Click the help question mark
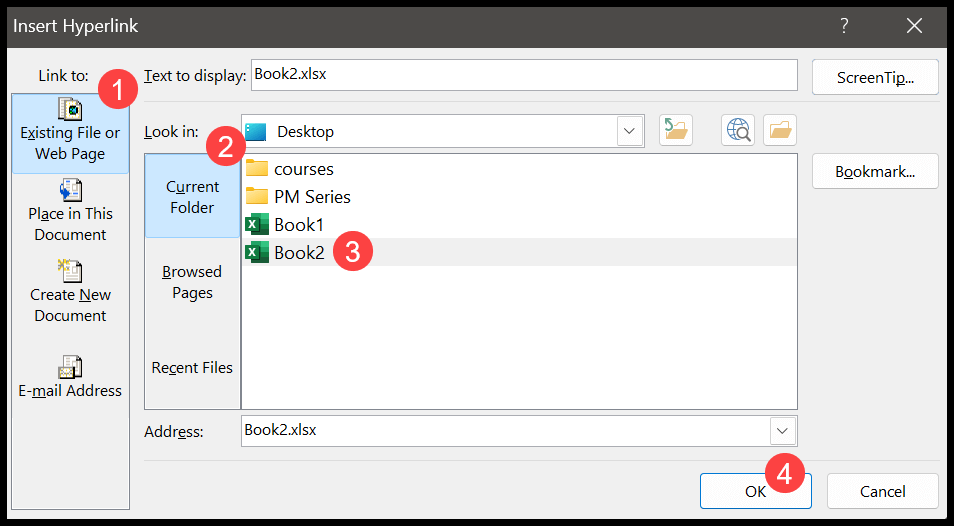954x526 pixels. click(844, 26)
